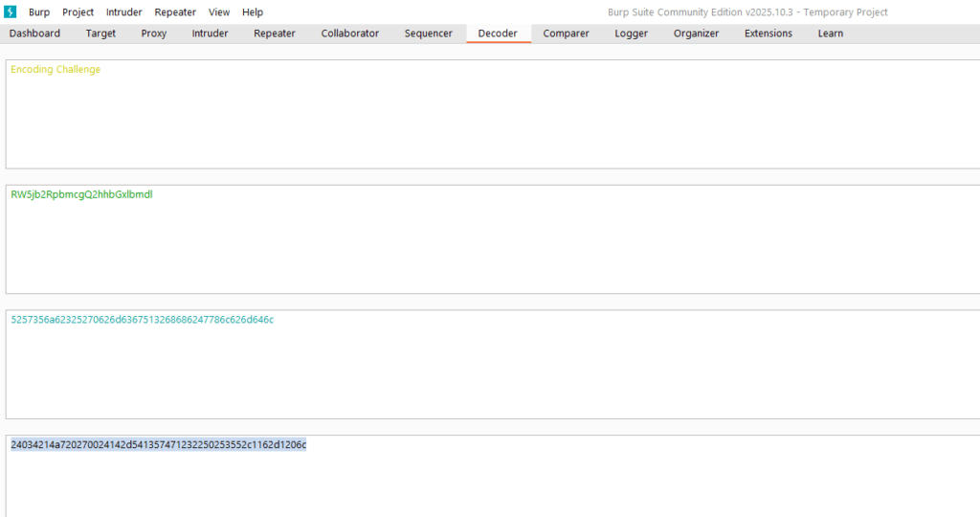
Task: Switch to the Comparer tab
Action: [566, 34]
